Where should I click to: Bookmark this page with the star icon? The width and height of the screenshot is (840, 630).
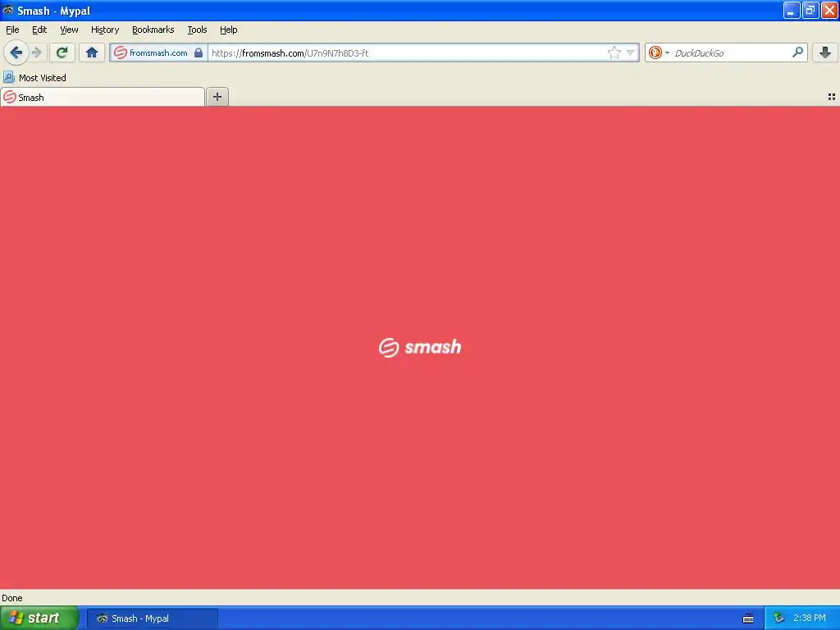tap(614, 52)
